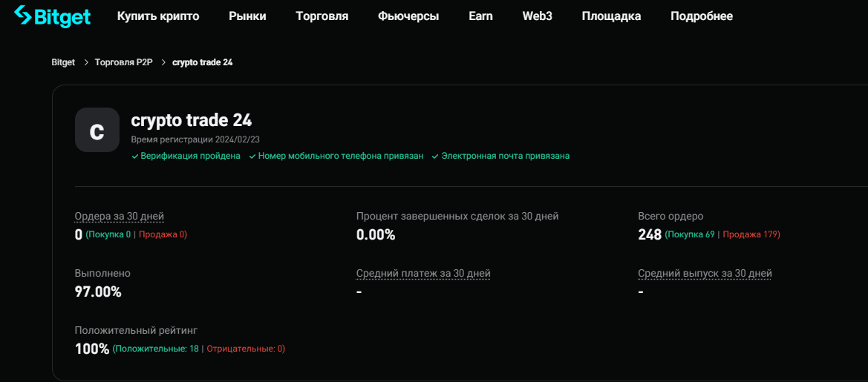
Task: Click Отрицательные: 0 value
Action: coord(245,349)
